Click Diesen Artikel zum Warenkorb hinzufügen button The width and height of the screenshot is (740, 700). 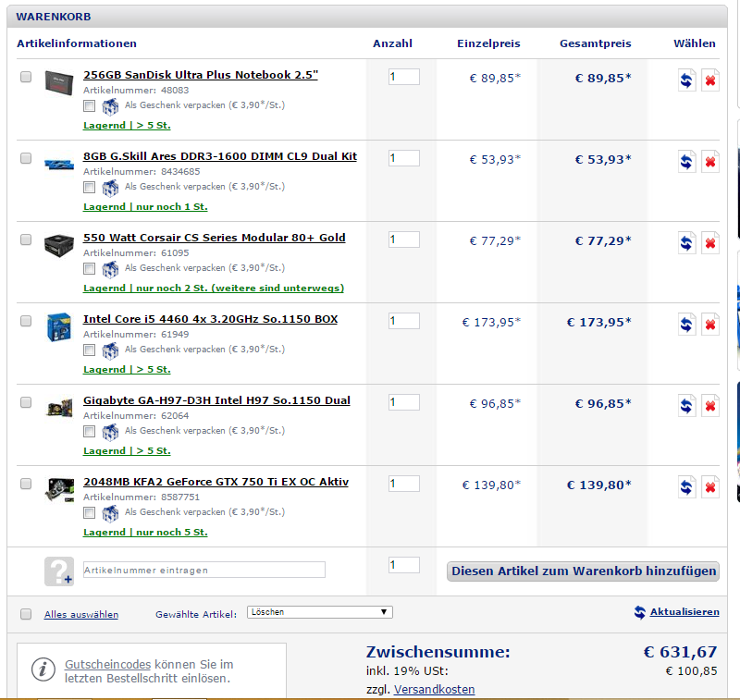coord(583,571)
